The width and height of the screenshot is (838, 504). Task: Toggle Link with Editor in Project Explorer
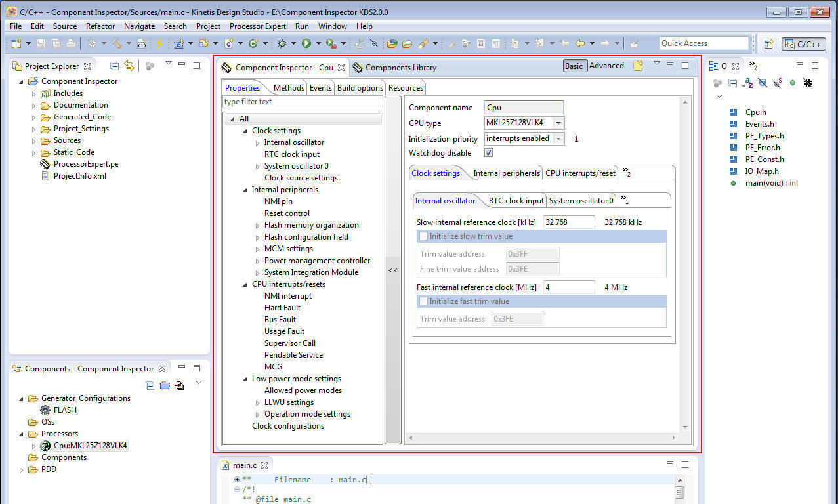(x=129, y=66)
